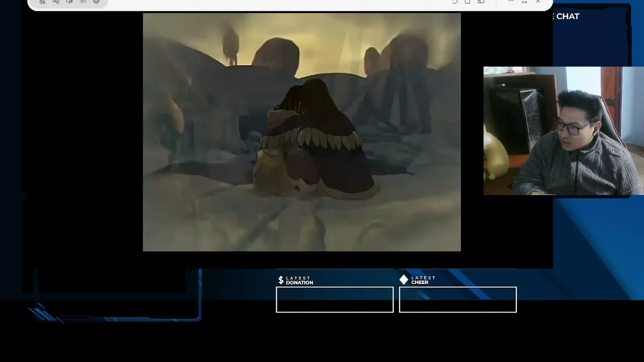
Task: Open the settings gear in the window toolbar
Action: (96, 2)
